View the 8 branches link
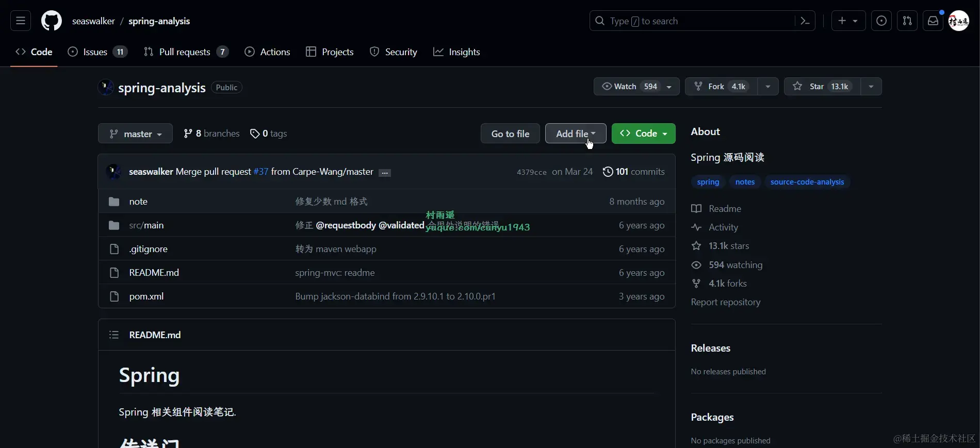The width and height of the screenshot is (980, 448). (x=211, y=134)
